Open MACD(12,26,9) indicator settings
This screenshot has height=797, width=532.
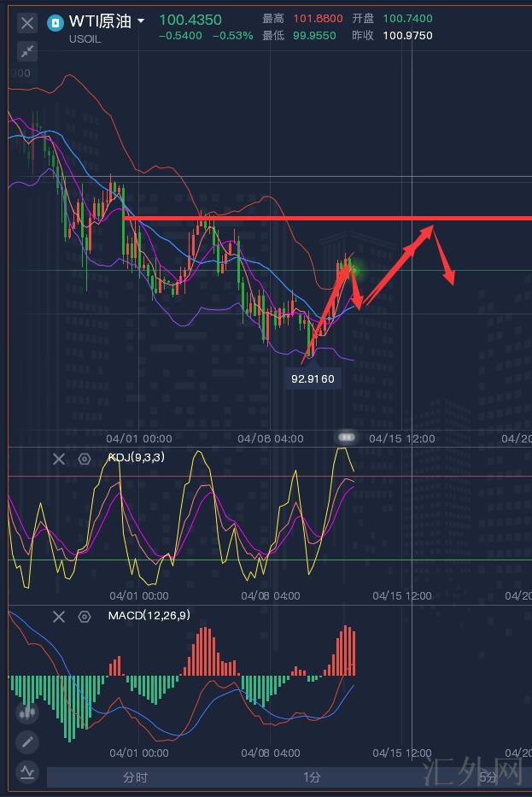(x=85, y=617)
